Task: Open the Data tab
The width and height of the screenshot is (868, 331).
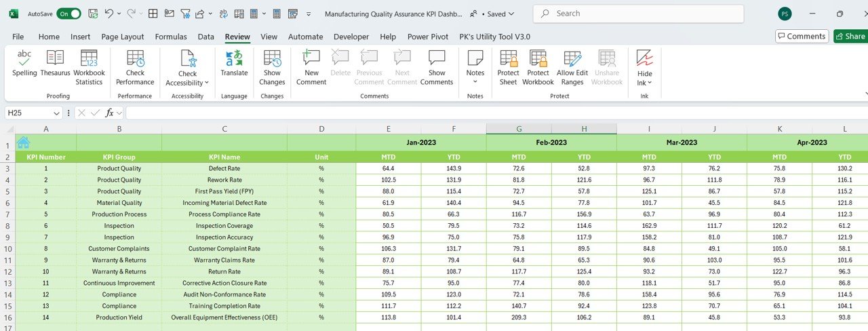Action: point(206,37)
